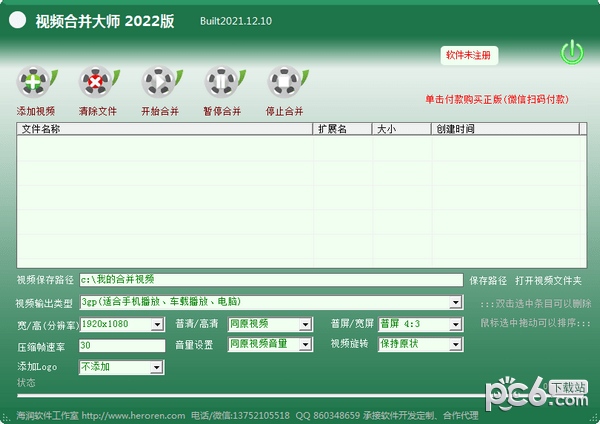
Task: Open 打开视频文件夹 video folder
Action: click(x=548, y=280)
